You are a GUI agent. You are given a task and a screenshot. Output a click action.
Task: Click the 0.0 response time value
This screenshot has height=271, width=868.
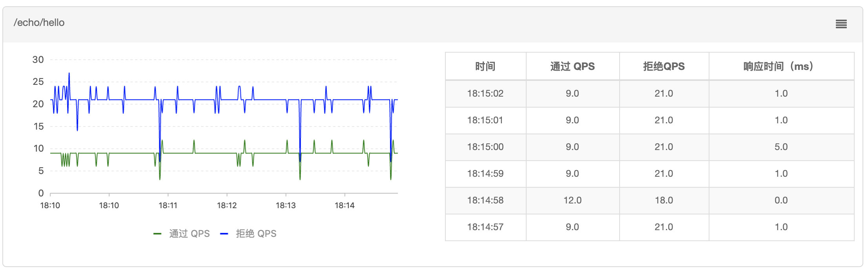pos(781,200)
